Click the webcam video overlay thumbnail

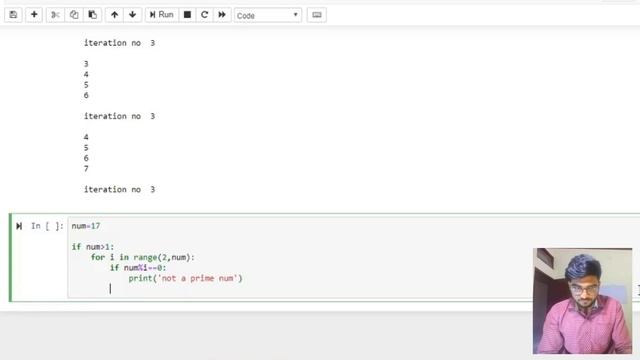pyautogui.click(x=582, y=301)
